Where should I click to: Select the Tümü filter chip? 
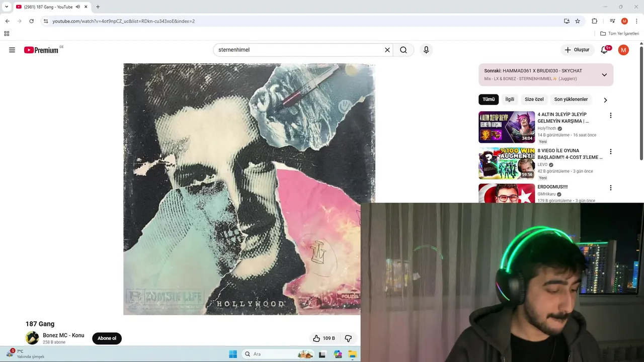[489, 100]
